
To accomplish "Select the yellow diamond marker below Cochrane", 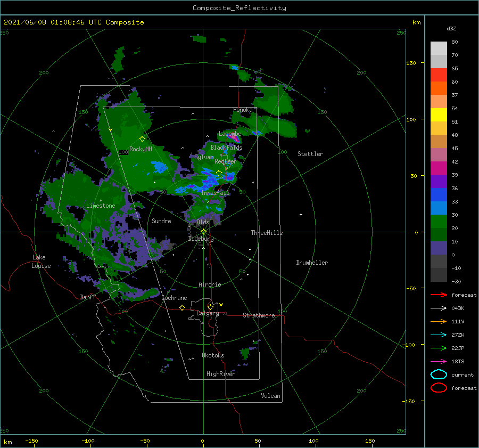I will [x=182, y=307].
